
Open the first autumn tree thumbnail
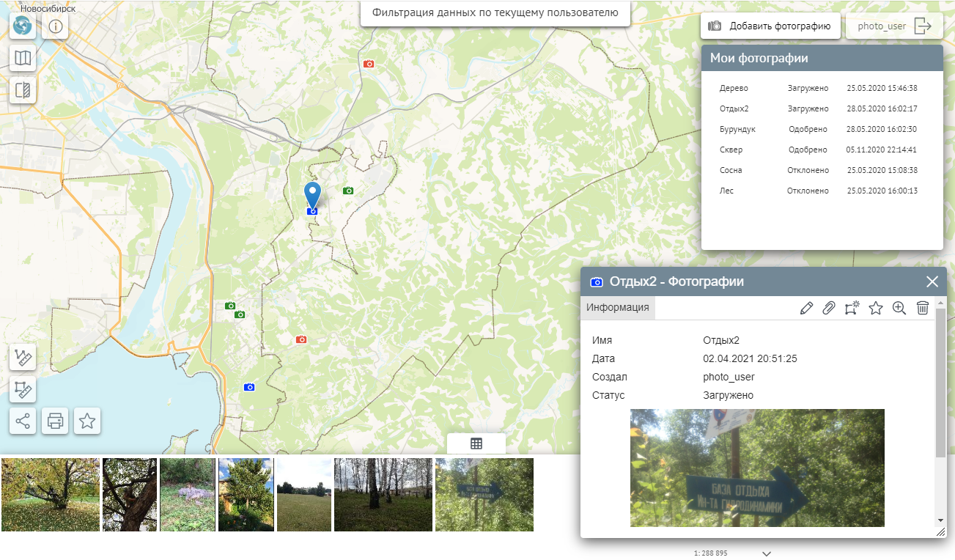point(51,495)
